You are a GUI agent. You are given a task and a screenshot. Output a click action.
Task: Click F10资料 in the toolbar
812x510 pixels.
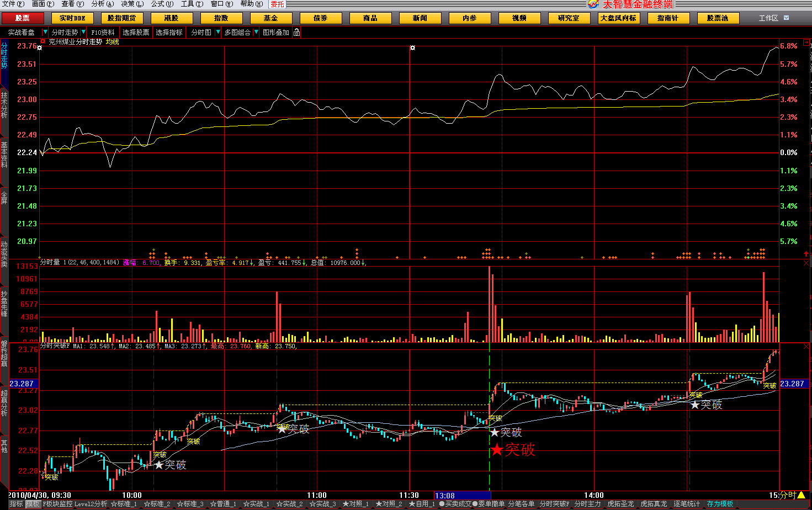(x=103, y=33)
